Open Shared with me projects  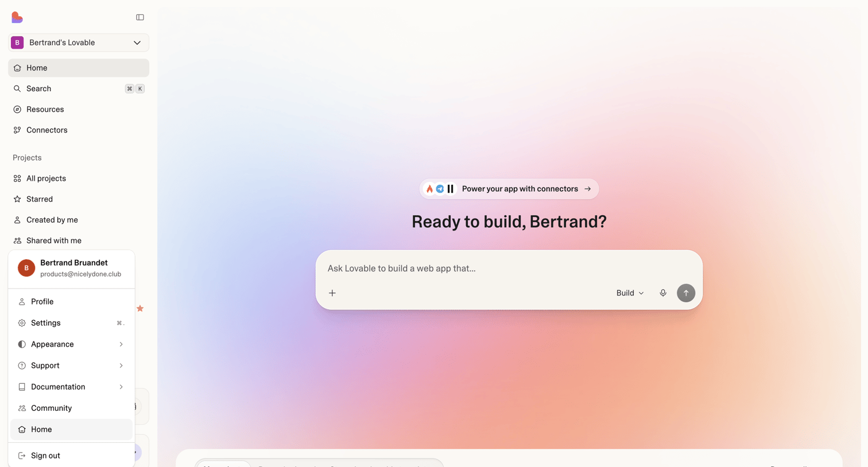[x=79, y=240]
